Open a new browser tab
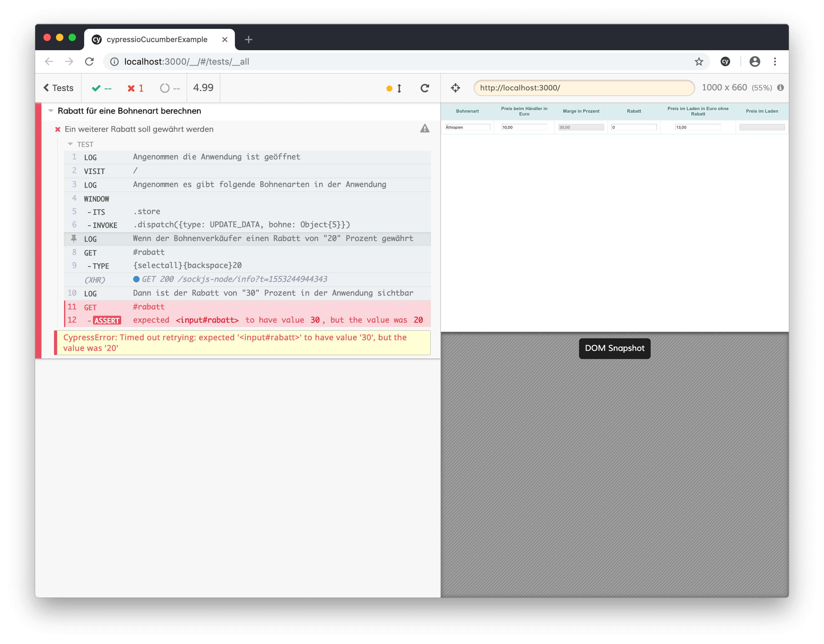 point(248,39)
